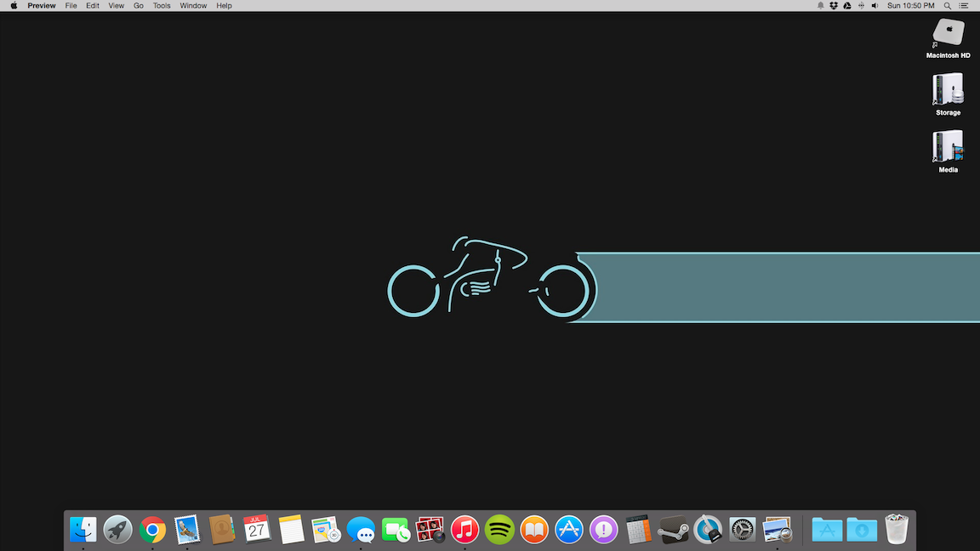980x551 pixels.
Task: Open Calendar showing JUL 27
Action: [256, 530]
